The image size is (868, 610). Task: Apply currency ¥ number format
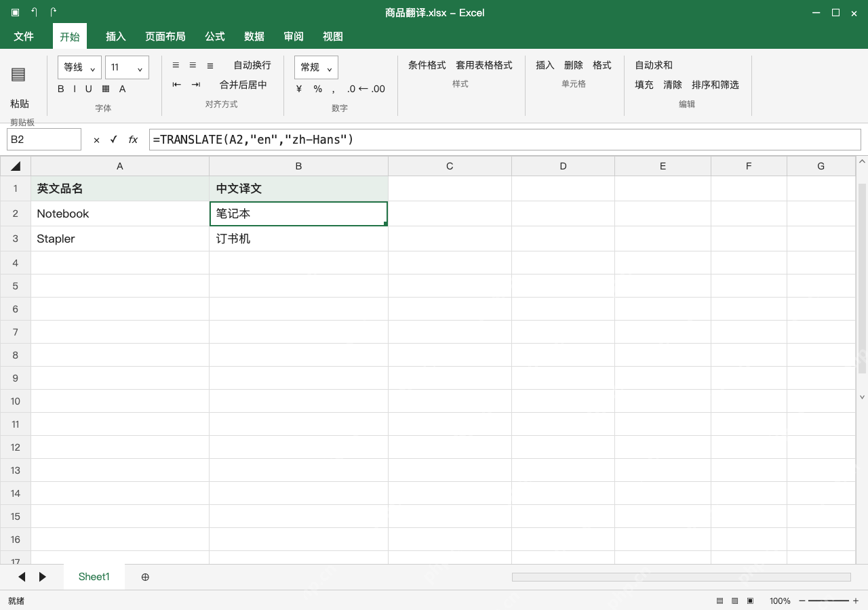pyautogui.click(x=299, y=89)
